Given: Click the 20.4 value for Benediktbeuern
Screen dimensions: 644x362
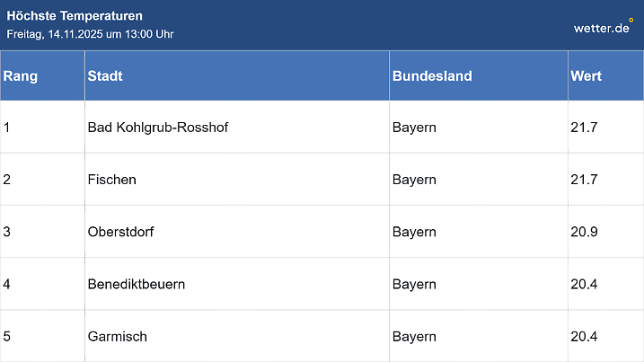Looking at the screenshot, I should [584, 284].
